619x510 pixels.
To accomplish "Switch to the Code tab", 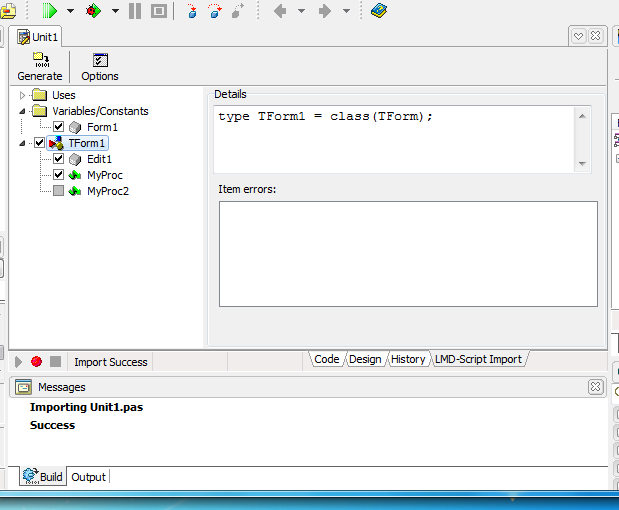I will point(326,359).
